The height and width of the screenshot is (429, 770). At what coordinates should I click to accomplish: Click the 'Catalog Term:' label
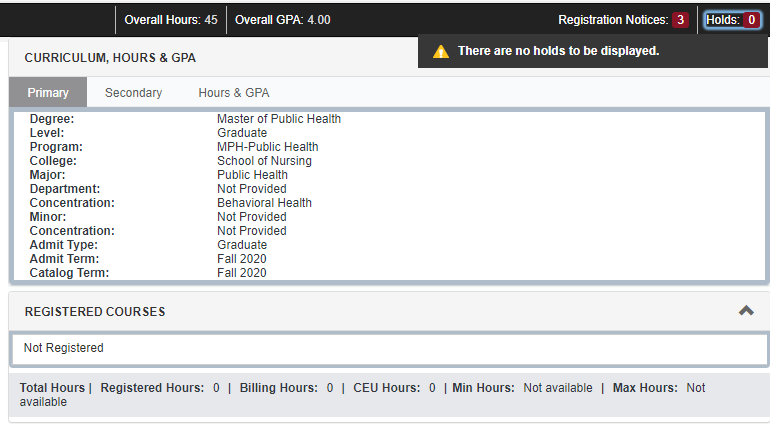coord(69,273)
